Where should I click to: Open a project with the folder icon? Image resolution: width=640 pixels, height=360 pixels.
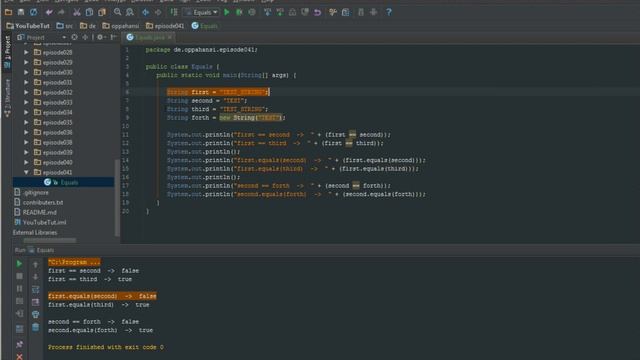point(8,12)
